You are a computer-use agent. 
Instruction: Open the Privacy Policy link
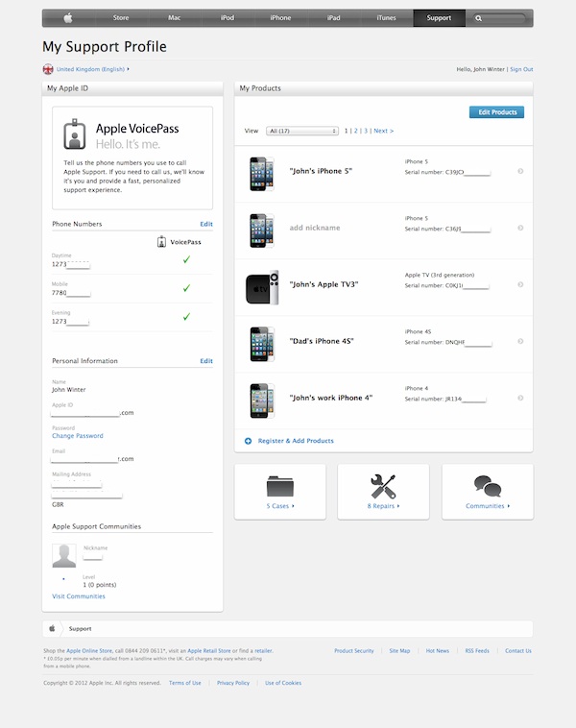233,683
